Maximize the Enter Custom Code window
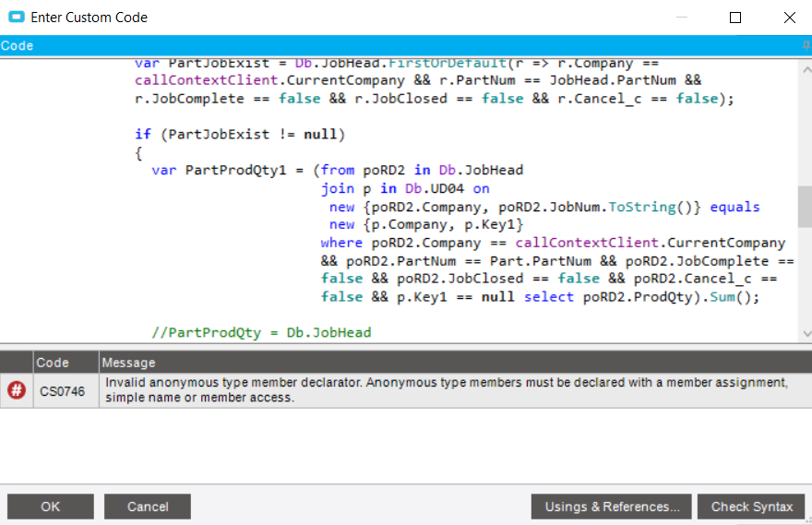812x525 pixels. 734,18
